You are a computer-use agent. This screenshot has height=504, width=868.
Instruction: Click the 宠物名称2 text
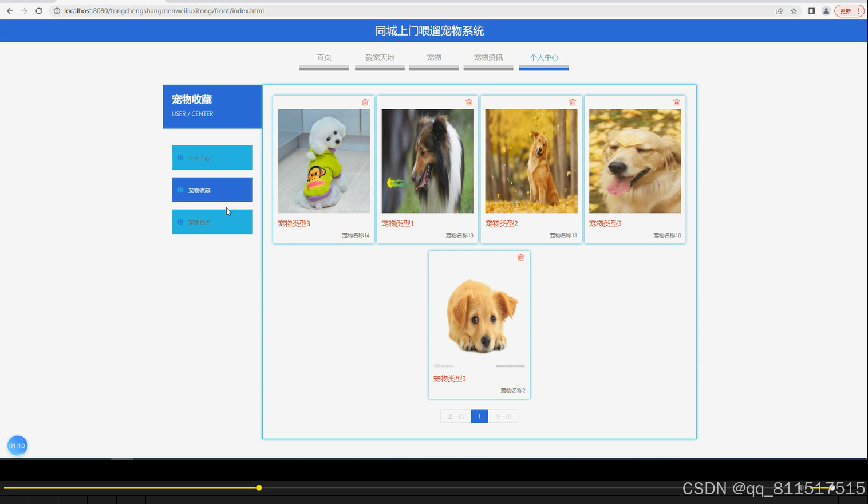[513, 391]
